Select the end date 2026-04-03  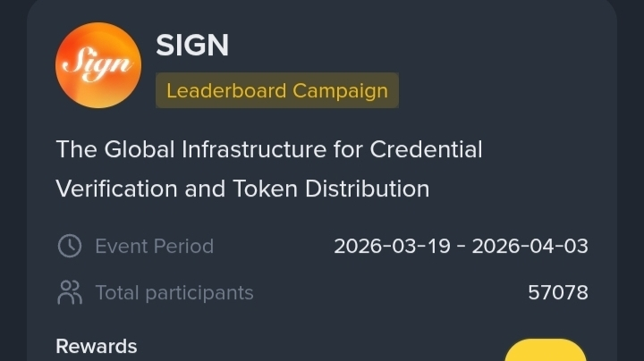point(530,246)
